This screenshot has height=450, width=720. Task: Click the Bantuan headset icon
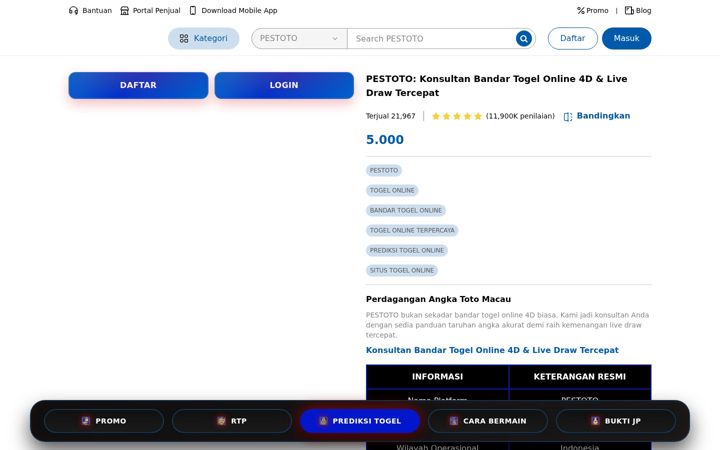click(x=73, y=11)
